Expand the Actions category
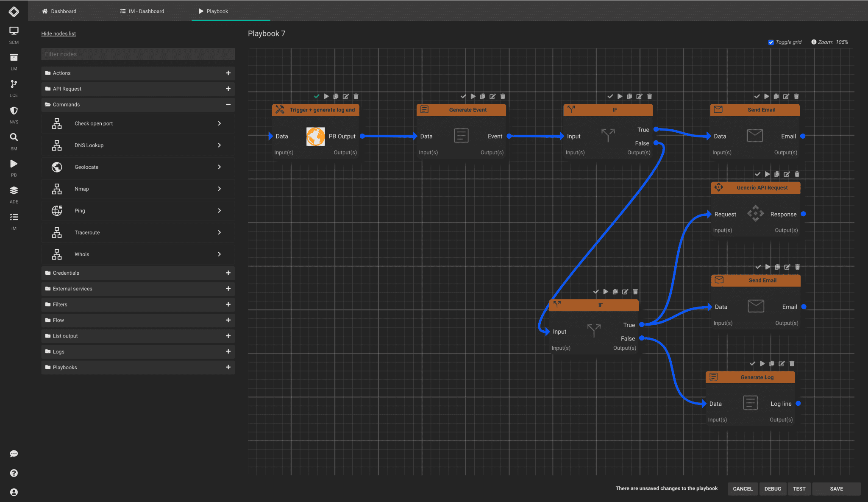The image size is (868, 502). 228,73
